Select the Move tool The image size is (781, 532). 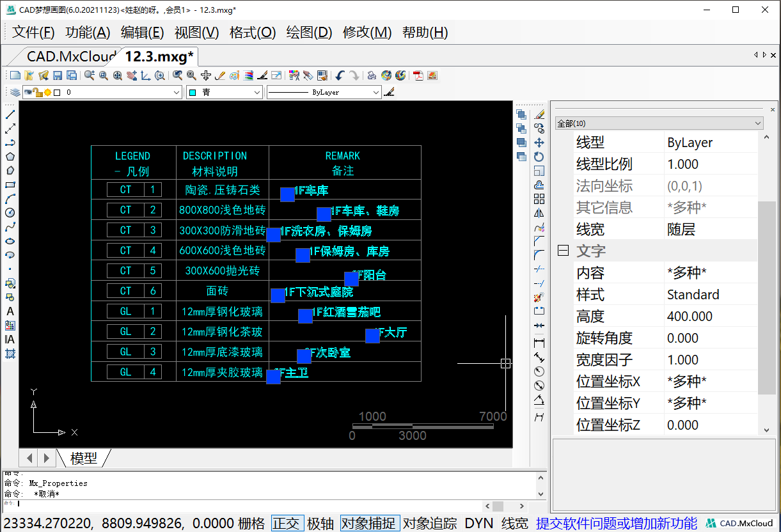[x=539, y=143]
